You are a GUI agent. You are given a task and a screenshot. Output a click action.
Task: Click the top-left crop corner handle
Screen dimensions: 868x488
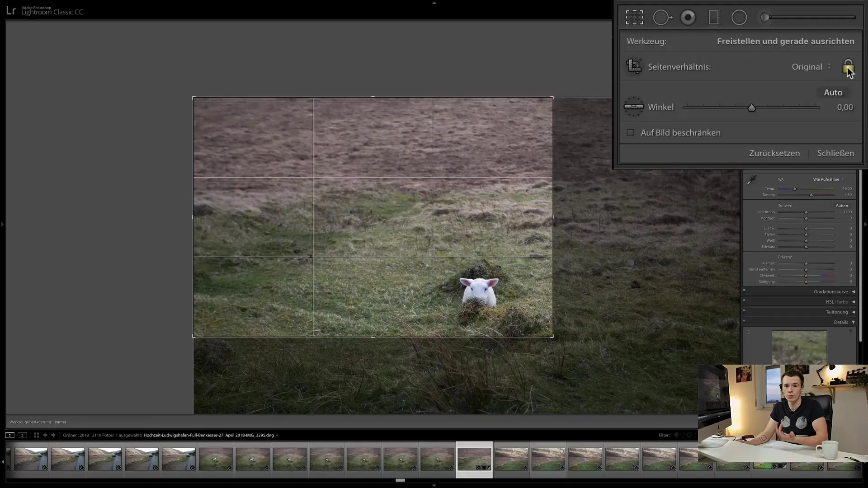193,97
